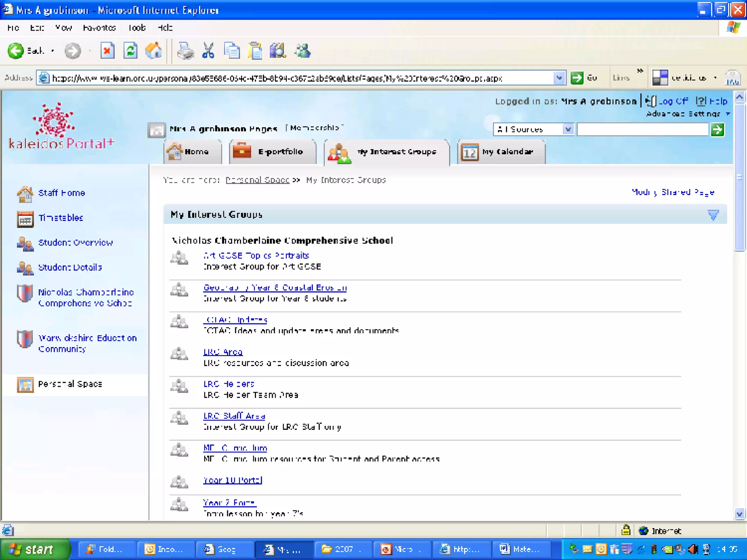Collapse the My Interest Groups panel arrow
The image size is (747, 560).
click(713, 215)
